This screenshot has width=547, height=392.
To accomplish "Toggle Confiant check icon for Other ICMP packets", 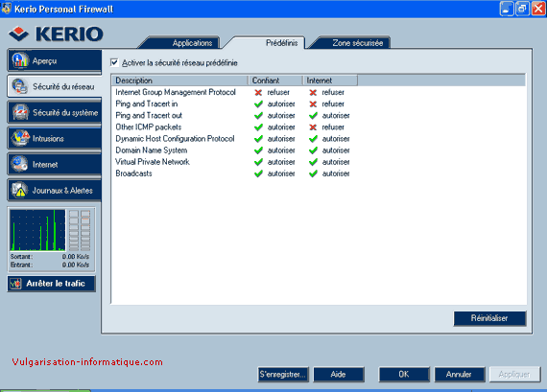I will pyautogui.click(x=258, y=127).
